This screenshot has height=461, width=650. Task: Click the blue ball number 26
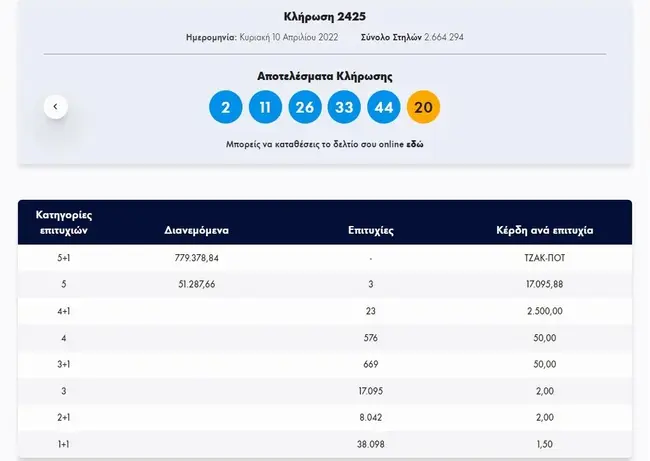(305, 107)
